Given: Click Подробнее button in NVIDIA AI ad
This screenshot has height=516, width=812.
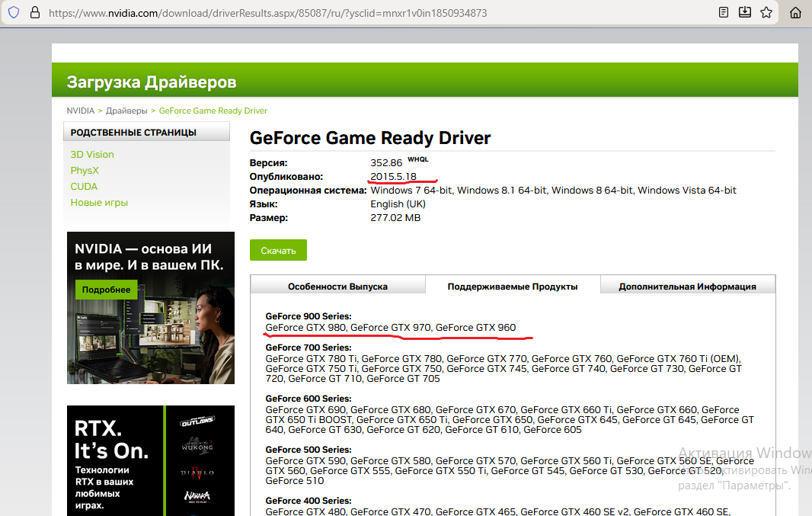Looking at the screenshot, I should point(106,290).
